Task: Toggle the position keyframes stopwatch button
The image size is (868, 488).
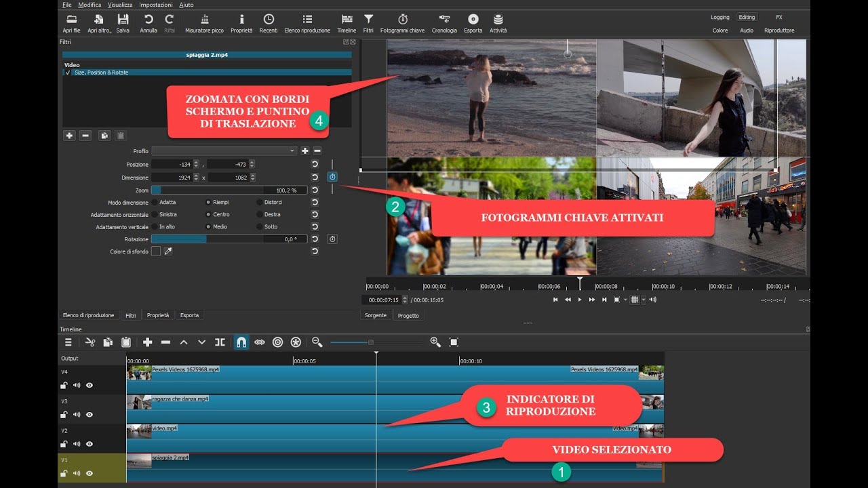Action: pos(332,177)
